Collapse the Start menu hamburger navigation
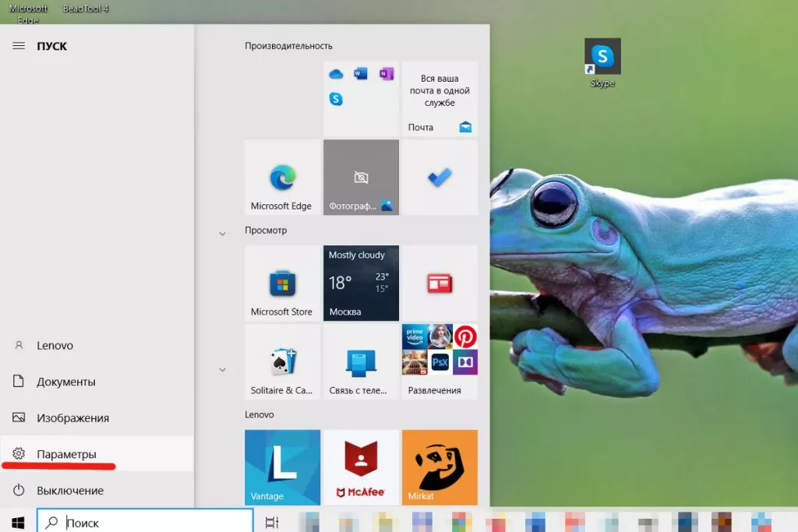The image size is (798, 532). pyautogui.click(x=19, y=46)
